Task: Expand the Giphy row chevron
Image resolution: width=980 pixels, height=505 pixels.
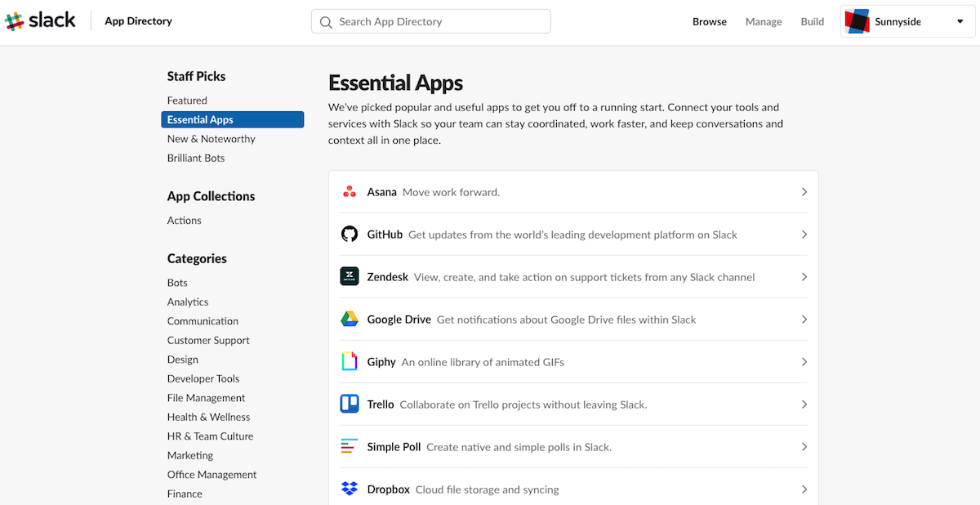Action: tap(804, 362)
